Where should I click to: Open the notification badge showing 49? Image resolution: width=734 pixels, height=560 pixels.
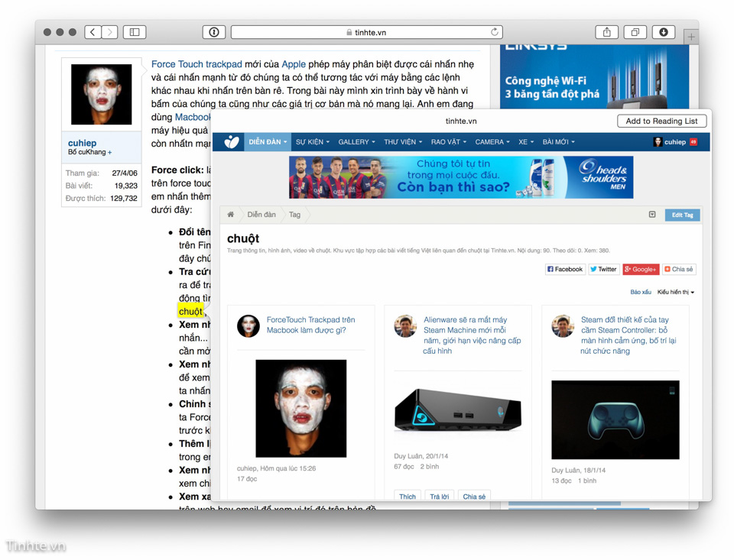tap(693, 142)
